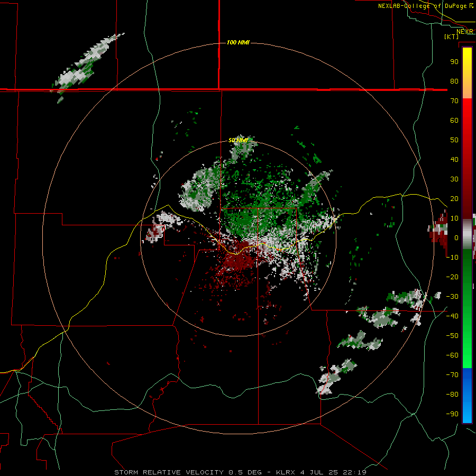Click the positive "30" scale value
The image size is (476, 476).
tap(454, 179)
